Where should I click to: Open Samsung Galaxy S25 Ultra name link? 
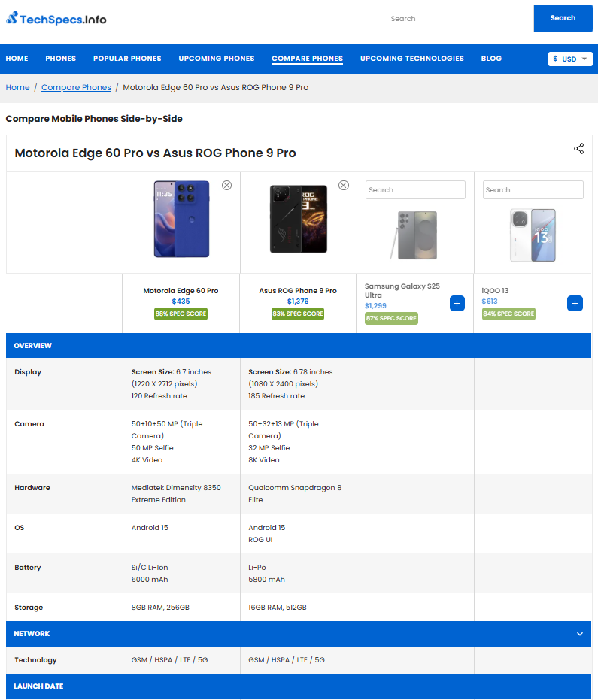coord(402,291)
